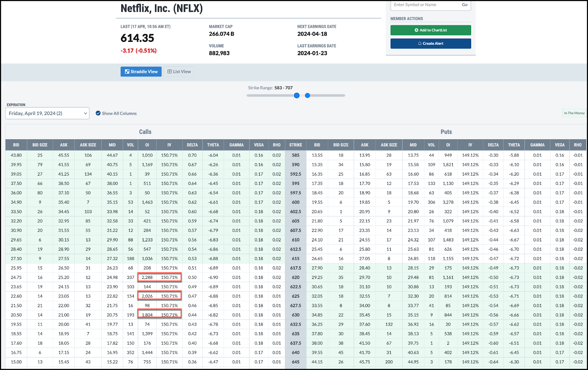Click the 352 call volume value
This screenshot has height=370, width=588.
[130, 352]
